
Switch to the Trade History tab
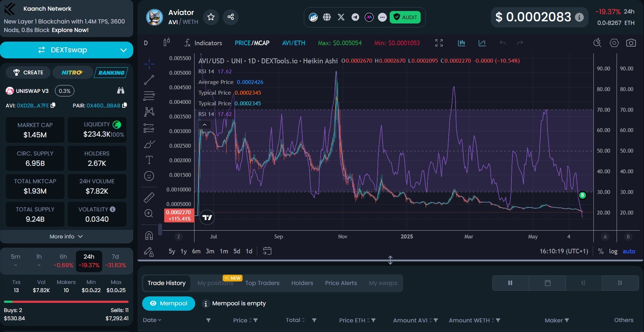(166, 283)
